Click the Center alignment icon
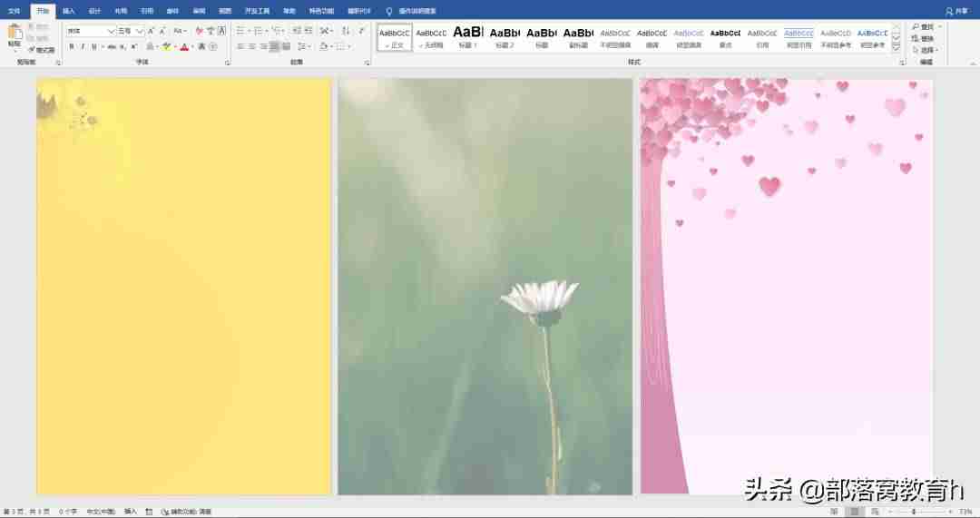The height and width of the screenshot is (518, 980). [251, 47]
